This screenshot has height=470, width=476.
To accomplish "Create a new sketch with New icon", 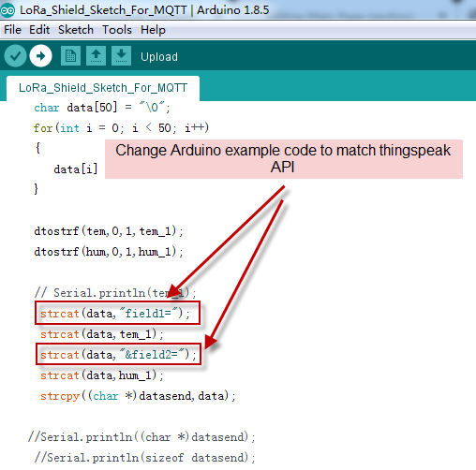I will point(70,56).
